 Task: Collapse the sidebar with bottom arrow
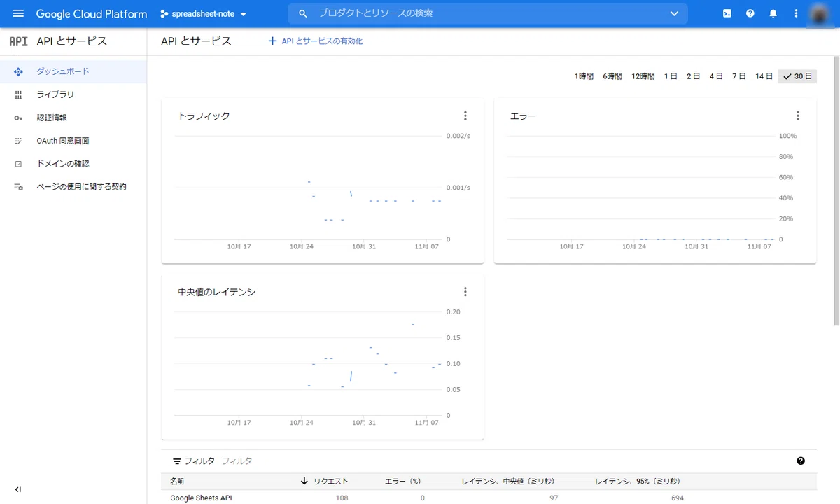[x=18, y=489]
